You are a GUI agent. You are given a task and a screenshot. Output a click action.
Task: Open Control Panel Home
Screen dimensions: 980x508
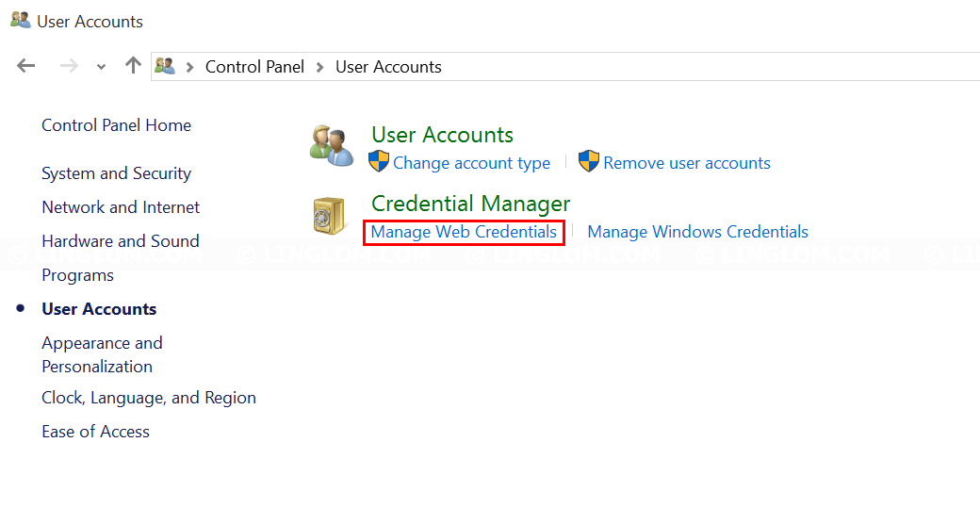(116, 125)
